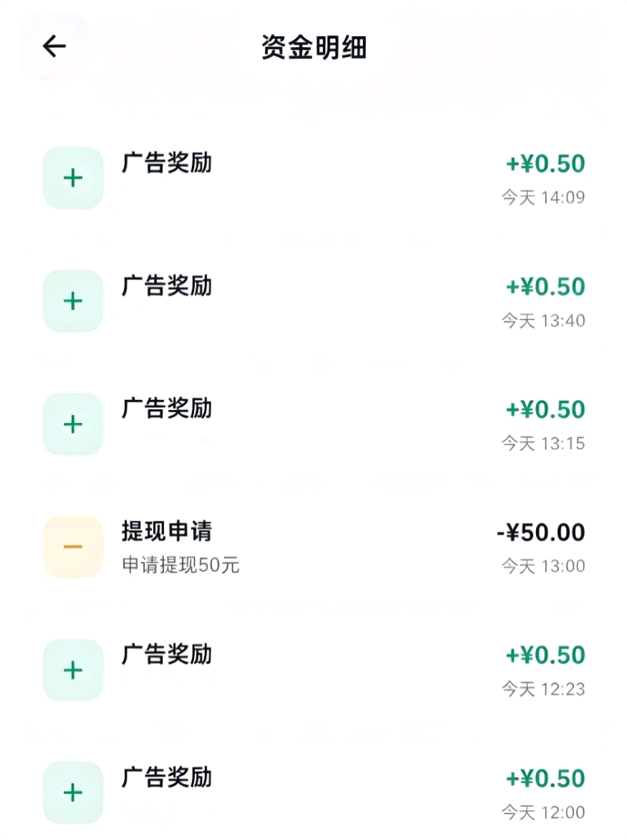Open 广告奖励 entry from 今天 12:23

(166, 655)
